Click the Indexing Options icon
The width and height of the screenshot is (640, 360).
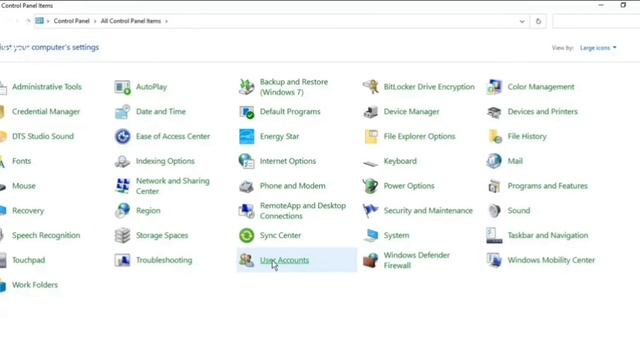(122, 161)
